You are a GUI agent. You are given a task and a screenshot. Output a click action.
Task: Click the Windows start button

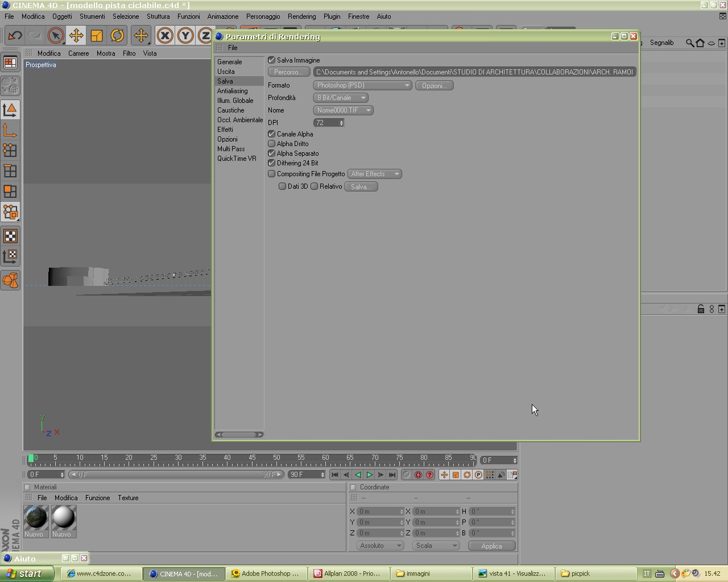coord(27,573)
